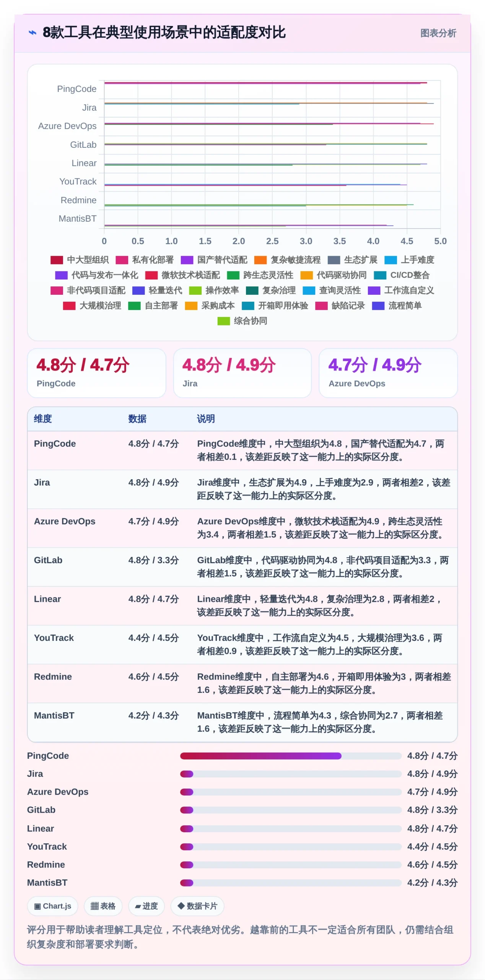Click the 操作效率 legend entry
Viewport: 485px width, 980px height.
click(214, 291)
